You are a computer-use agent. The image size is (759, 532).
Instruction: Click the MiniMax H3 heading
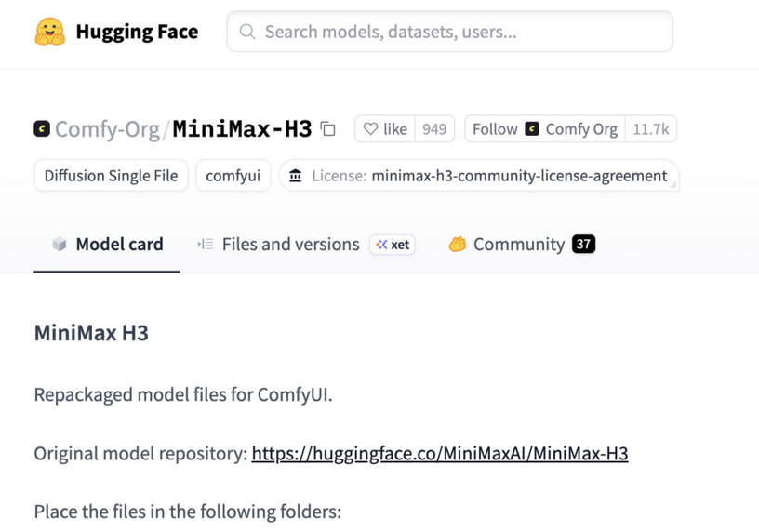91,333
